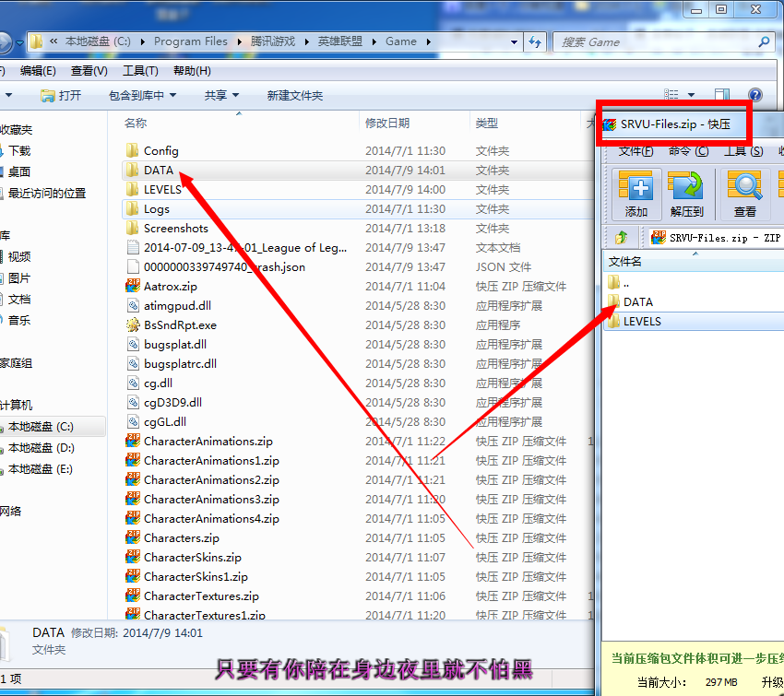Select 音乐 in the navigation pane

click(19, 320)
